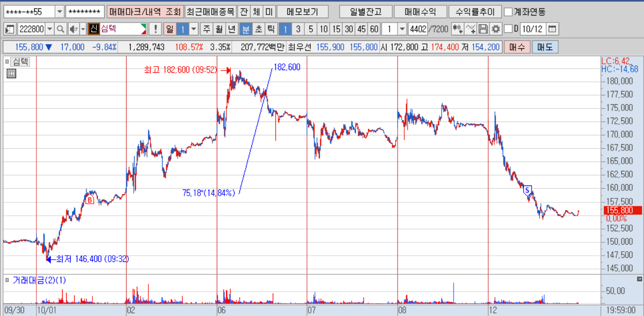Open the speaker options dropdown arrow

[83, 29]
